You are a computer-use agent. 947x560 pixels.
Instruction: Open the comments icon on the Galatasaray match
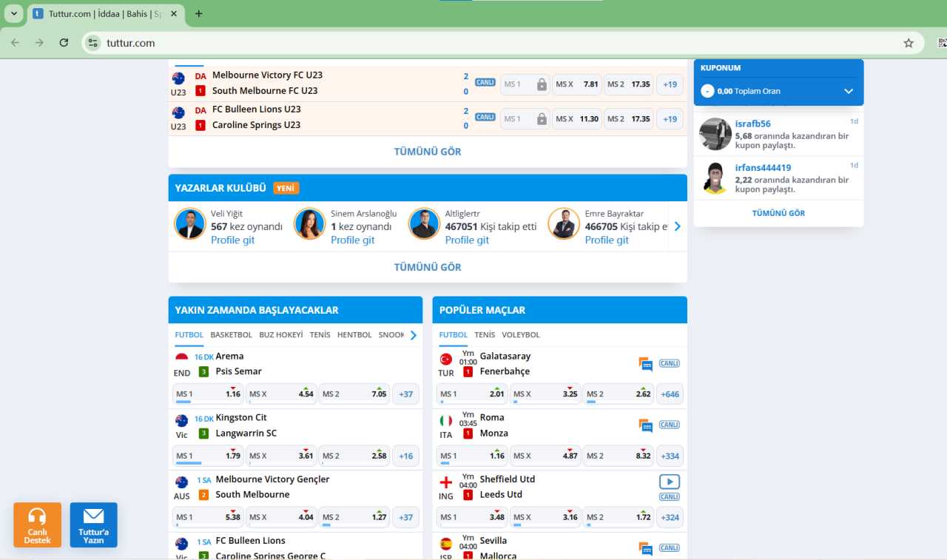click(x=646, y=364)
